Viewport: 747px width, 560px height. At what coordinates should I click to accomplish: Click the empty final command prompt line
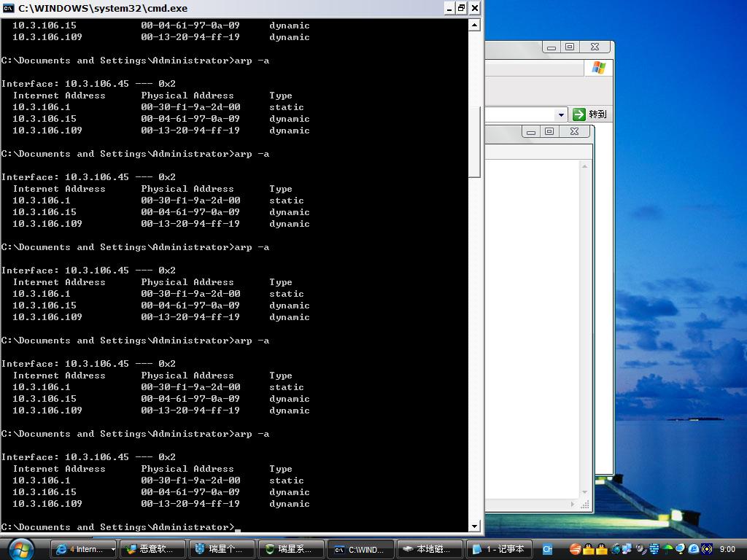[121, 527]
